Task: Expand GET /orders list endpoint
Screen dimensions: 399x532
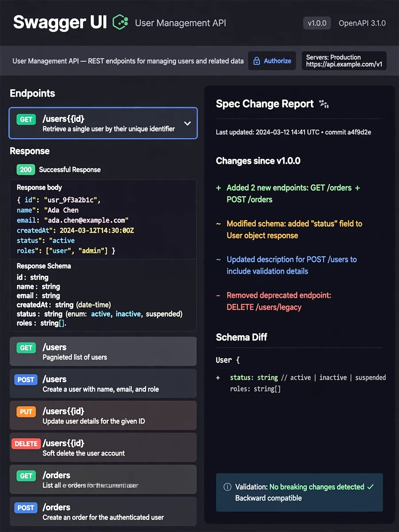Action: pos(103,479)
